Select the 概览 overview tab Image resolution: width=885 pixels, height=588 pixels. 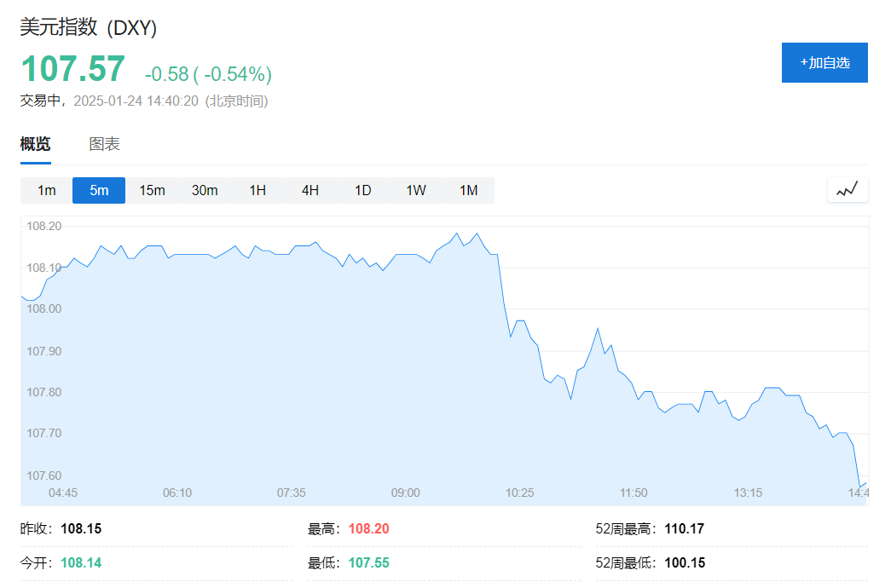[x=36, y=144]
